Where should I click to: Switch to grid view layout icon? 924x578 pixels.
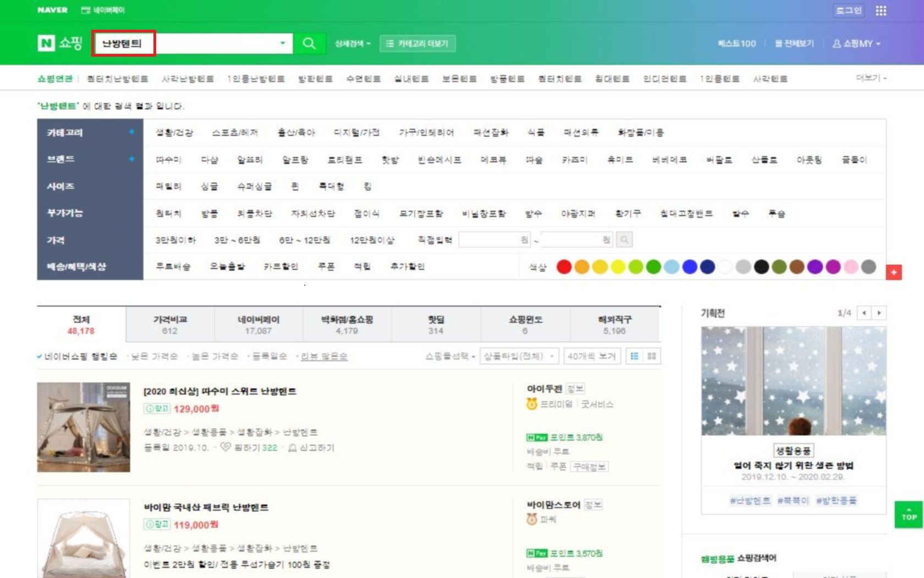click(652, 356)
